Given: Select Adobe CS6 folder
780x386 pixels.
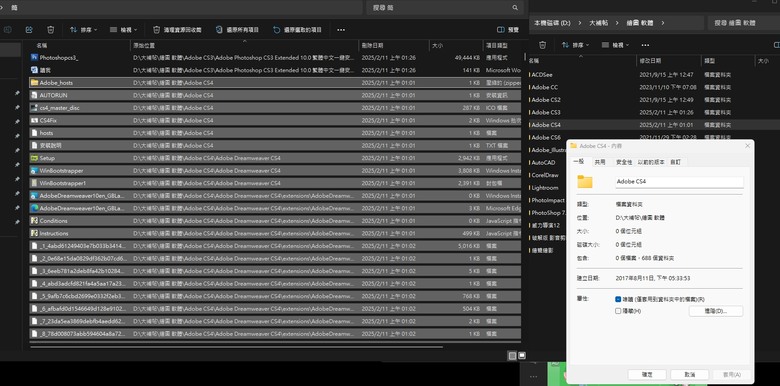Looking at the screenshot, I should click(547, 137).
